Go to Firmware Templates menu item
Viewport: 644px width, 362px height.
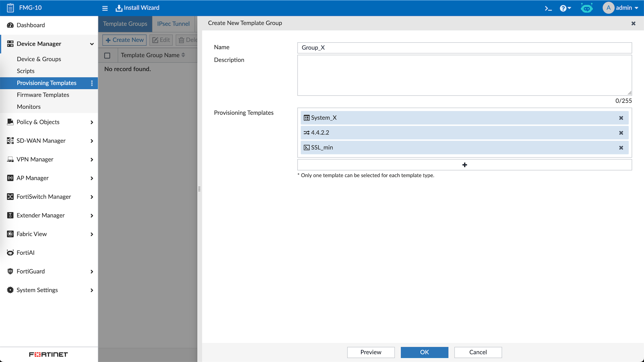point(43,95)
